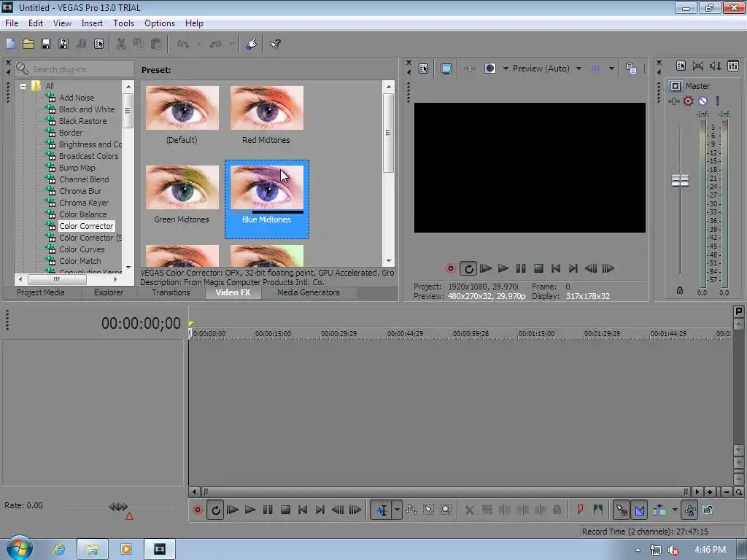Click the Open folder toolbar icon
Image resolution: width=747 pixels, height=560 pixels.
point(28,44)
